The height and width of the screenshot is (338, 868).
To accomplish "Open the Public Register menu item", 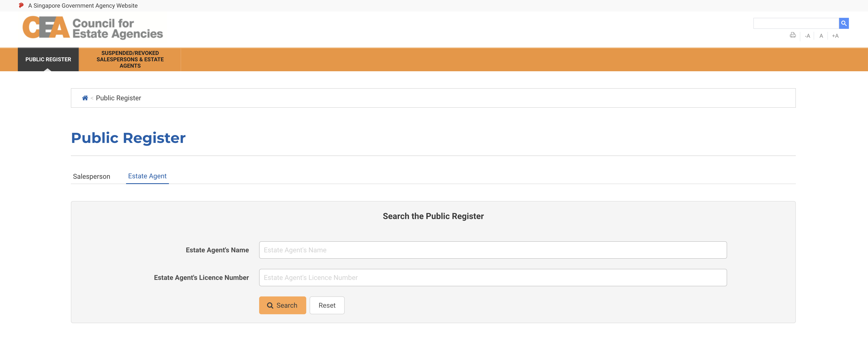I will 48,59.
